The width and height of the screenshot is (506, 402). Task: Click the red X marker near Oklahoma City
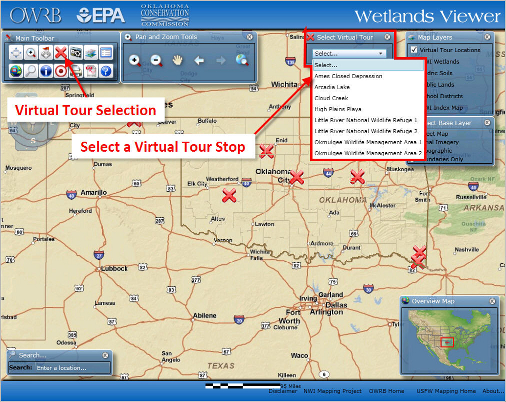296,177
